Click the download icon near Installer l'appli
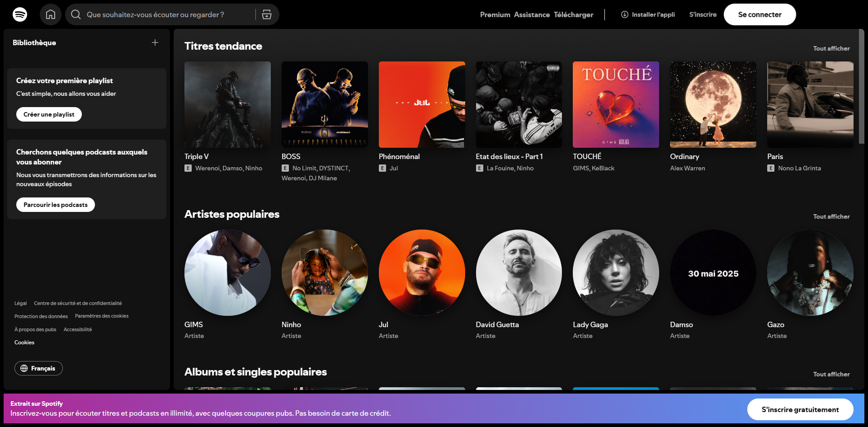This screenshot has width=868, height=427. coord(625,14)
